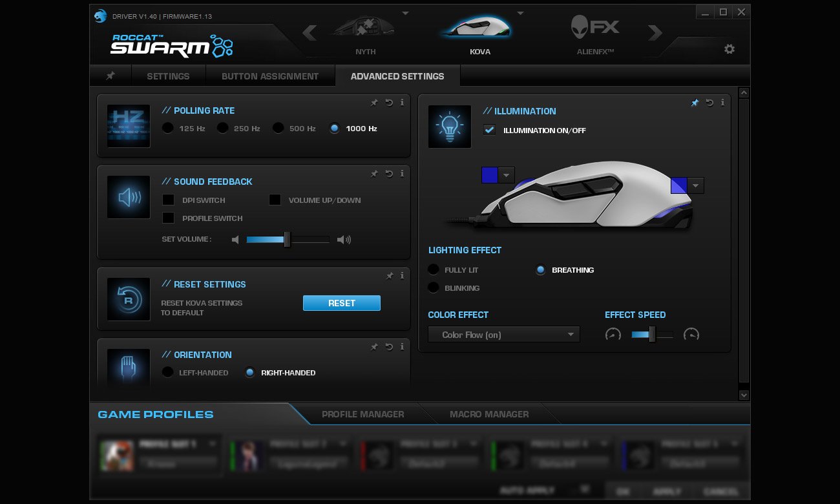
Task: Open rear light color dropdown arrow
Action: coord(696,185)
